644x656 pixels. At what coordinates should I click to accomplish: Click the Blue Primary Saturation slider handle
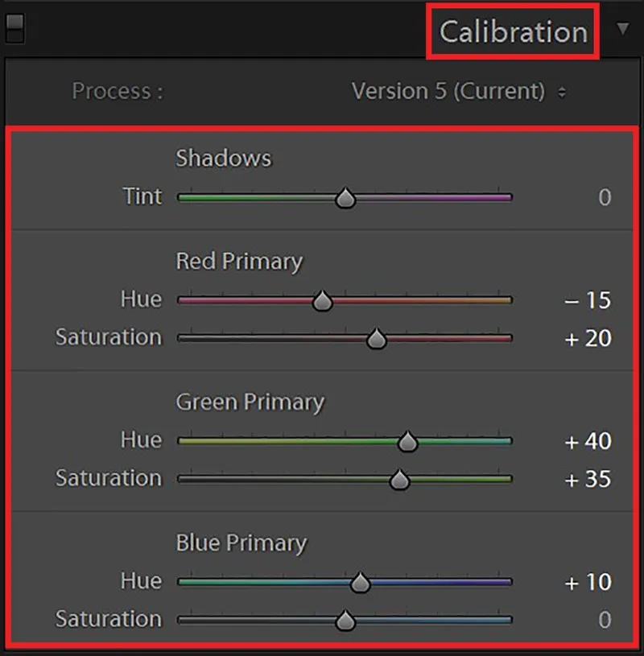click(x=346, y=620)
